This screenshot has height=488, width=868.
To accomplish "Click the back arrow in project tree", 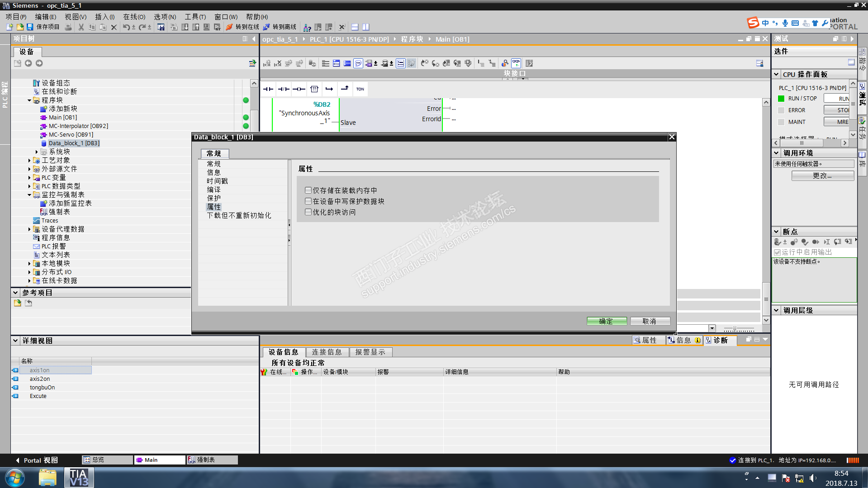I will pyautogui.click(x=28, y=63).
